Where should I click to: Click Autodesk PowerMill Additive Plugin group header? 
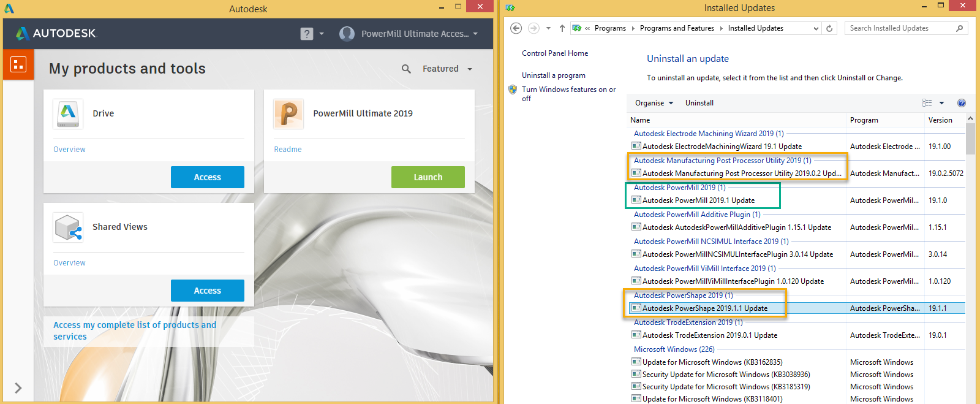tap(697, 215)
